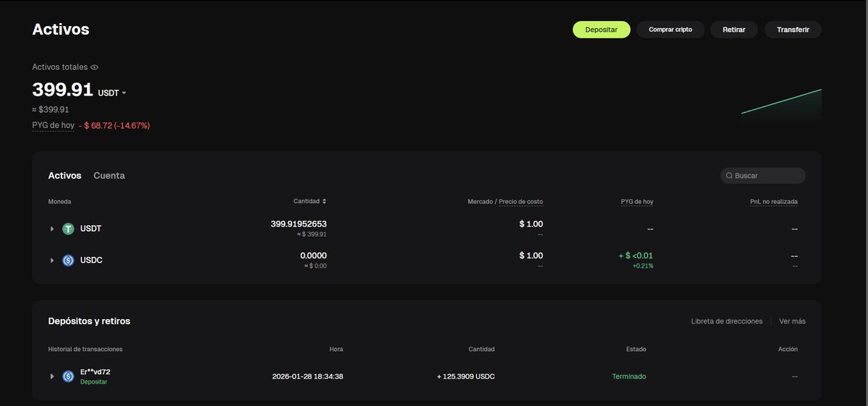
Task: Click the Buscar search field
Action: pos(762,176)
